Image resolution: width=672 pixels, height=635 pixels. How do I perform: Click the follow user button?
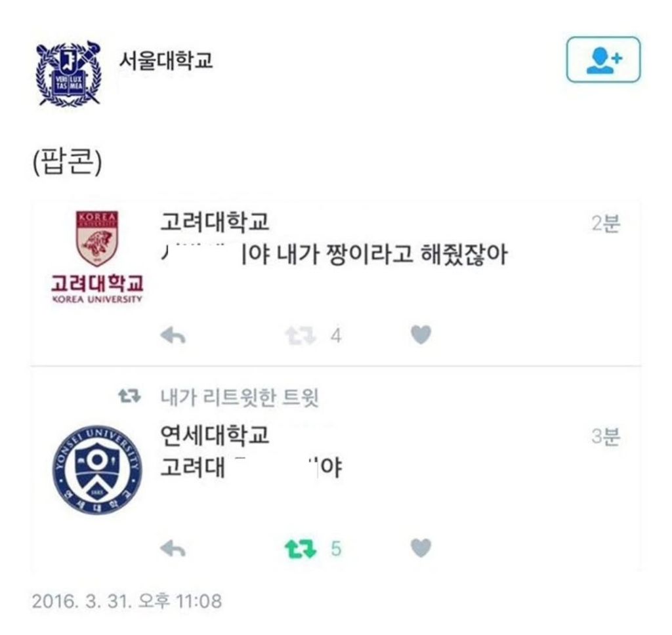click(x=603, y=60)
